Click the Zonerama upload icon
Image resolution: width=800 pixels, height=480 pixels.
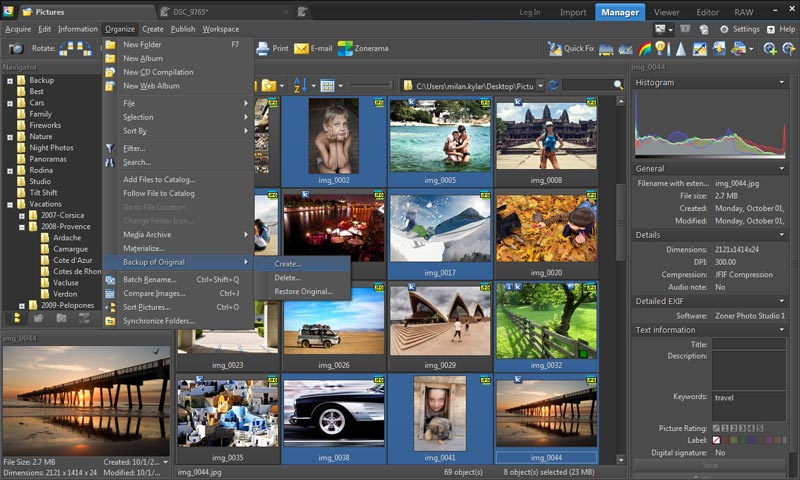coord(345,48)
